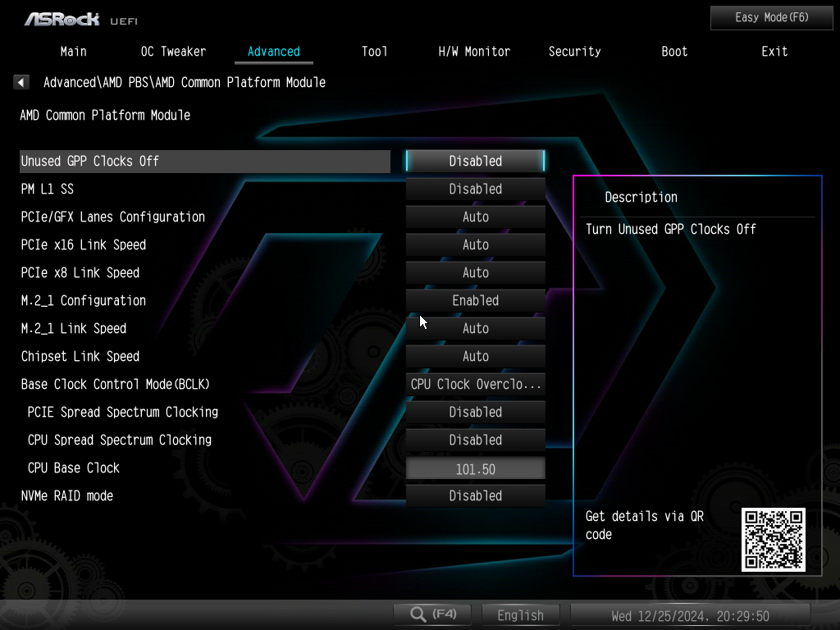Click the date and time display
Image resolution: width=840 pixels, height=630 pixels.
[x=690, y=616]
